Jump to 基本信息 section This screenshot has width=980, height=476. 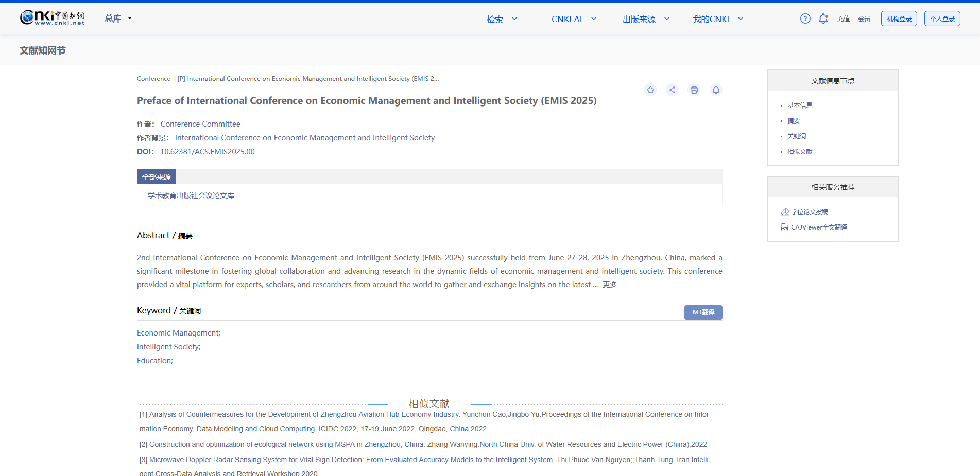pos(799,105)
